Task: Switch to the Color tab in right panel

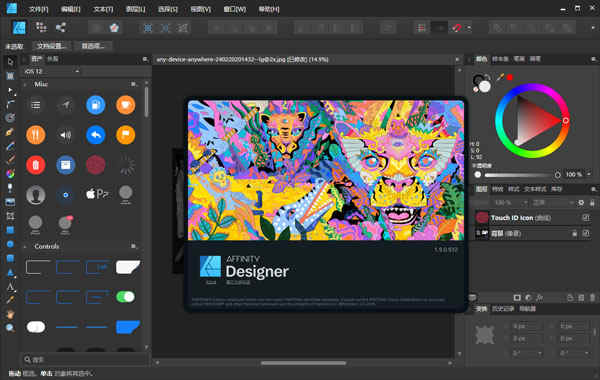Action: [481, 59]
